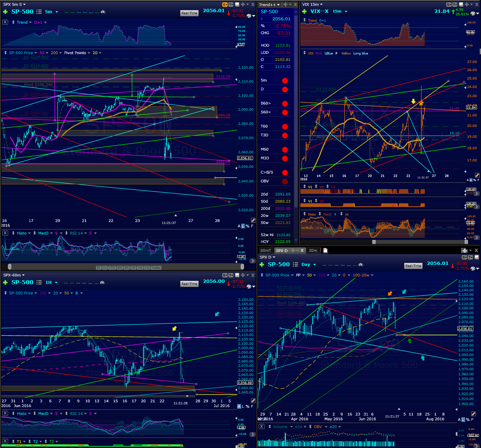Select the YTD range button in SPX 5m
This screenshot has height=448, width=481.
click(112, 268)
